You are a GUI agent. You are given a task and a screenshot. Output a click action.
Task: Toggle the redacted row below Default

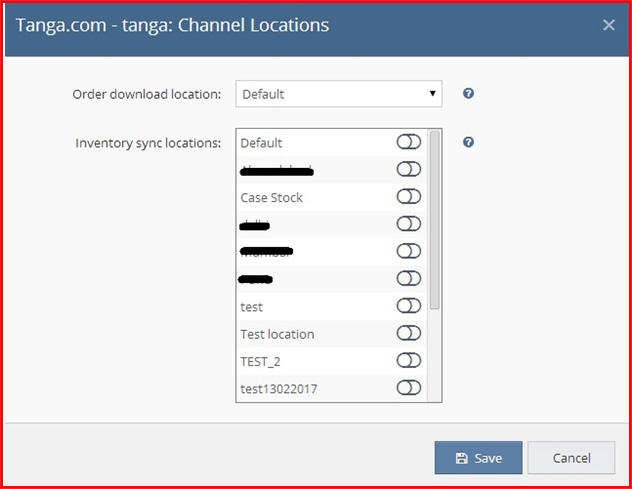[409, 169]
